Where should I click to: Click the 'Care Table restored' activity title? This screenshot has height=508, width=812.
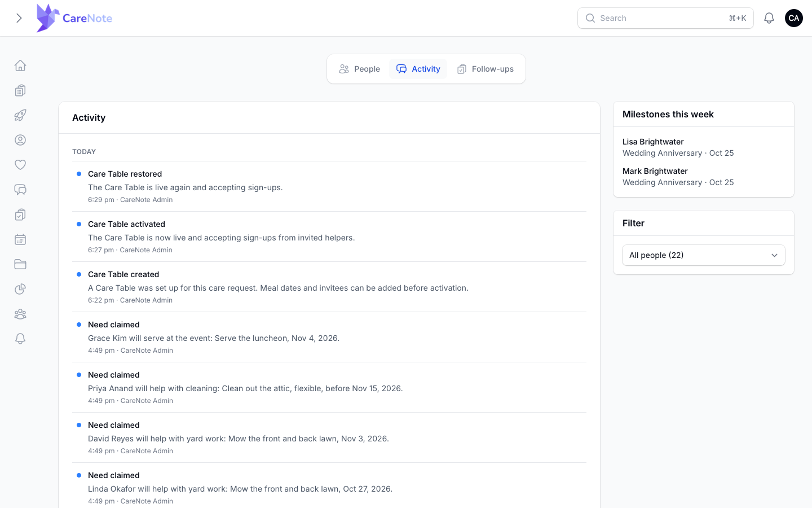[125, 174]
